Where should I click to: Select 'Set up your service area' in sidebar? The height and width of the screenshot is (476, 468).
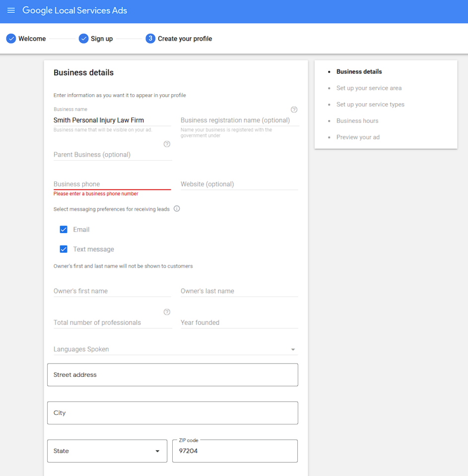tap(369, 88)
